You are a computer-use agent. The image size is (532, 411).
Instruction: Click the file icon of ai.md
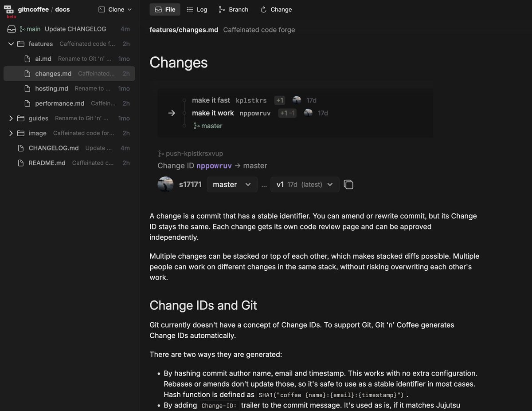[x=27, y=59]
